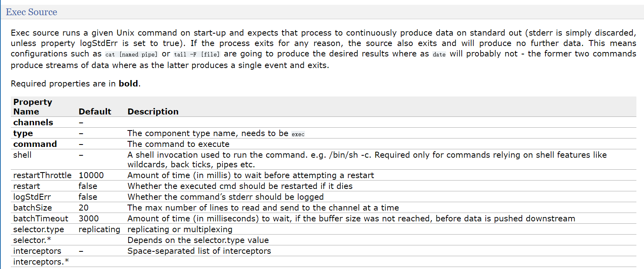
Task: Click the logStdErr property name
Action: [x=32, y=197]
